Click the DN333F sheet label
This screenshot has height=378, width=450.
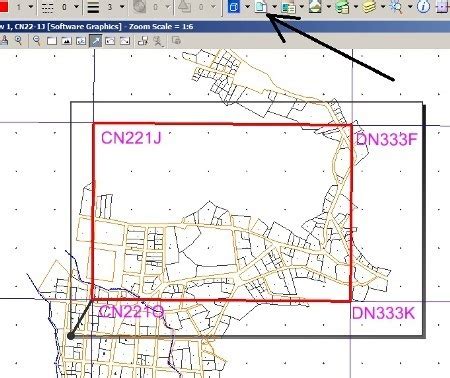click(x=386, y=139)
